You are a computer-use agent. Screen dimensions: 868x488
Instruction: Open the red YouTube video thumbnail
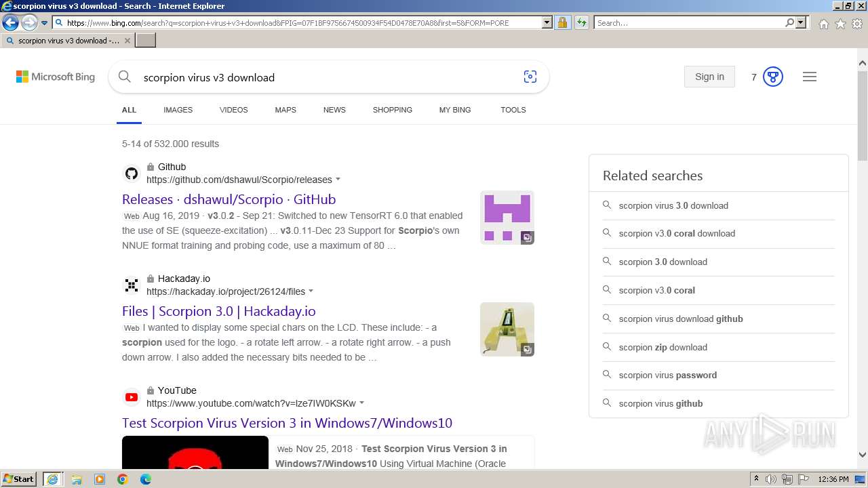coord(195,452)
